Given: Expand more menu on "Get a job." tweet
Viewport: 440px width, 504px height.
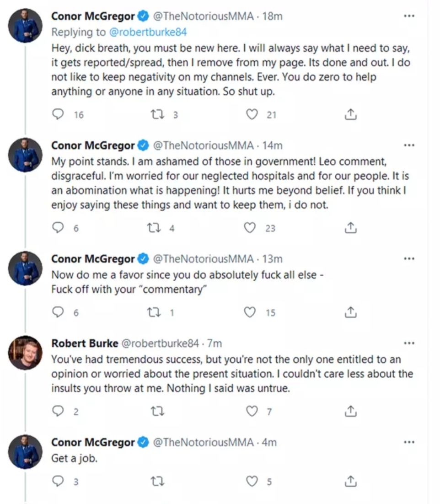Looking at the screenshot, I should 408,442.
